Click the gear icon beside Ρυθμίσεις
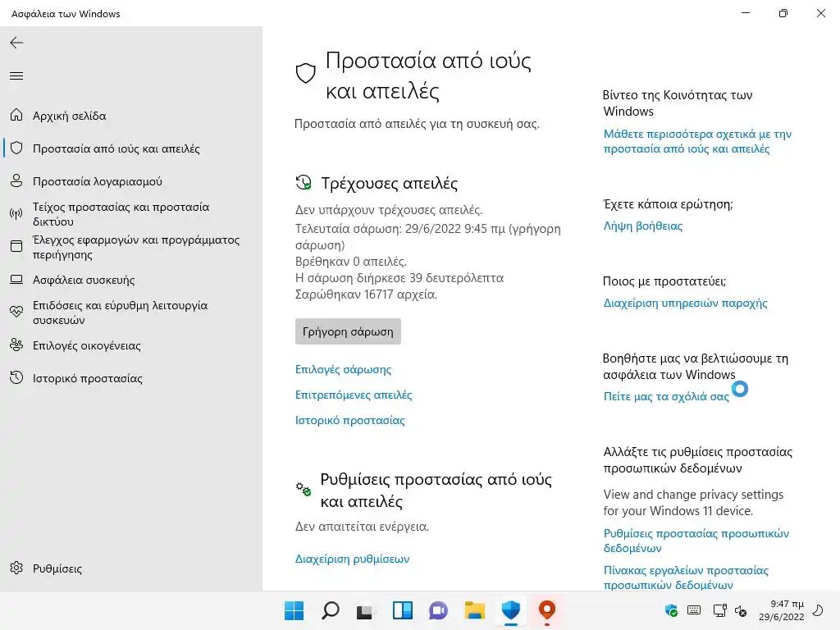Viewport: 840px width, 630px height. [x=16, y=568]
